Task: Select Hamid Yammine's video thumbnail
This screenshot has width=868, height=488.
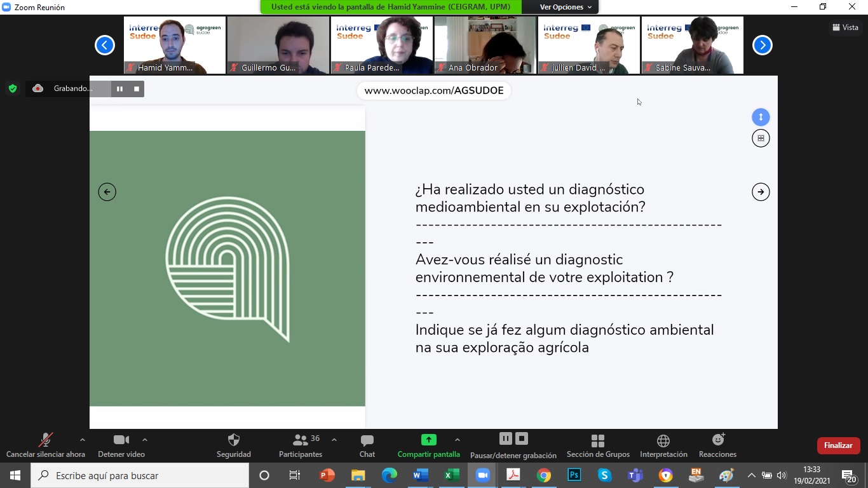Action: click(x=174, y=45)
